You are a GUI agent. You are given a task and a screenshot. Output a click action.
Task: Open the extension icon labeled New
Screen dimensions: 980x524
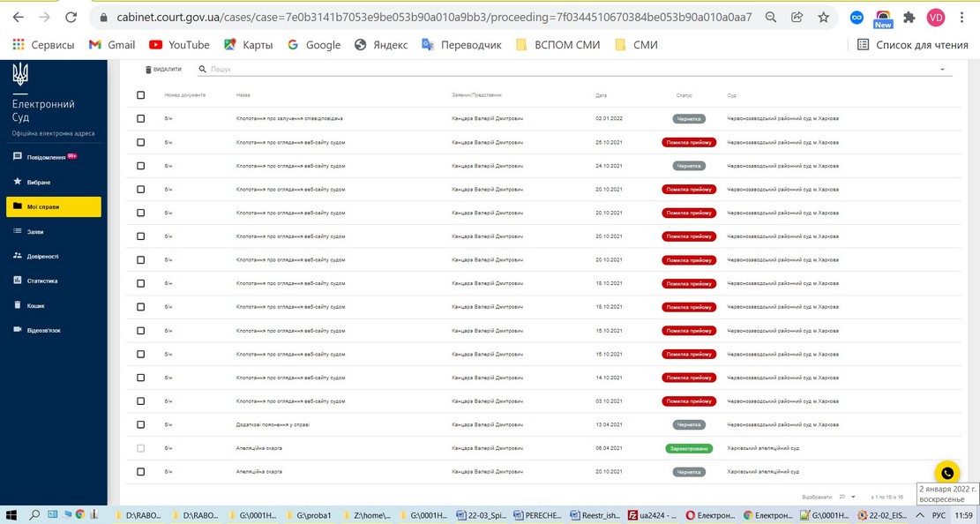point(883,19)
